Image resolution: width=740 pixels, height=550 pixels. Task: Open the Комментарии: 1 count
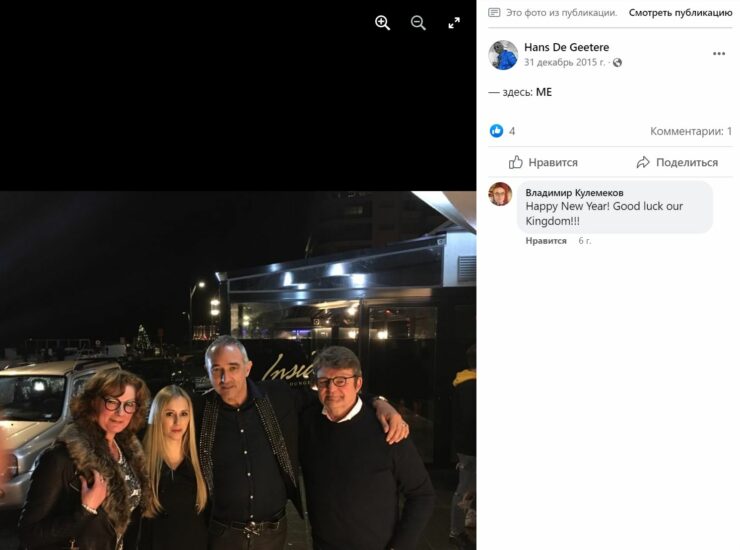point(691,131)
